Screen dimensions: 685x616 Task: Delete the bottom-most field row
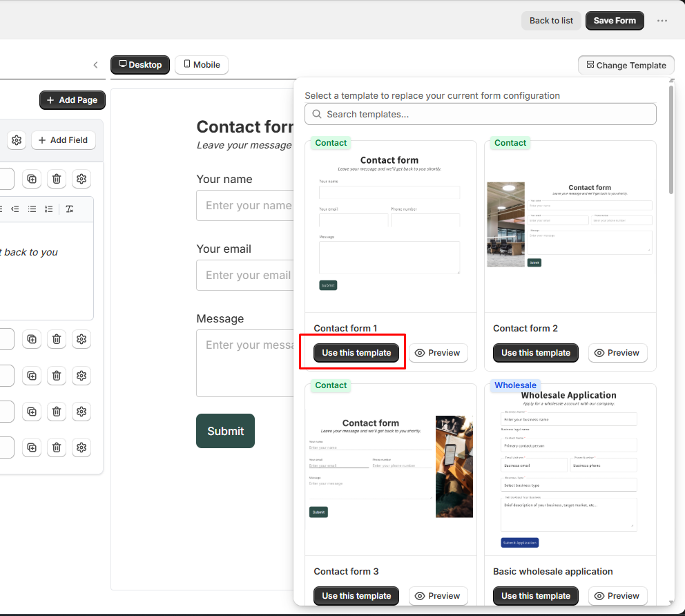pos(57,447)
